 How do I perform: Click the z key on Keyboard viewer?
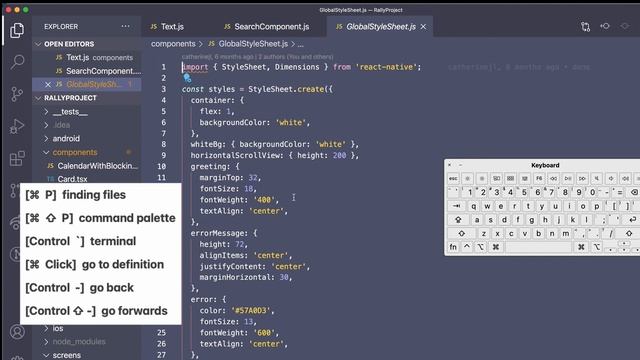pos(484,233)
